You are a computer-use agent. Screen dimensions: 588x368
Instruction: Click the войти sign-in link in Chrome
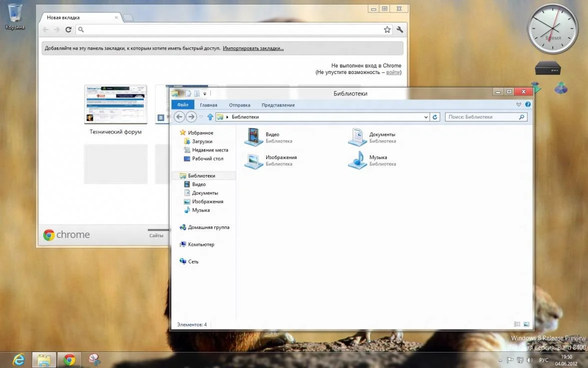(393, 72)
